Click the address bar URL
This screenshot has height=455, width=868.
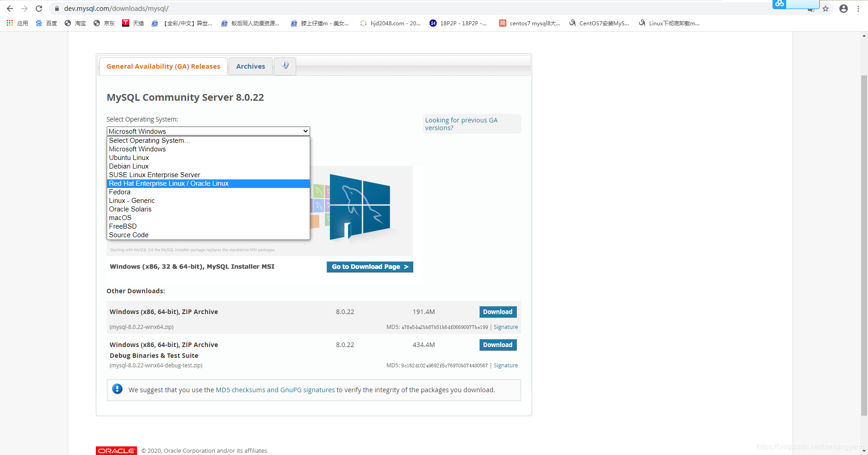pyautogui.click(x=116, y=9)
